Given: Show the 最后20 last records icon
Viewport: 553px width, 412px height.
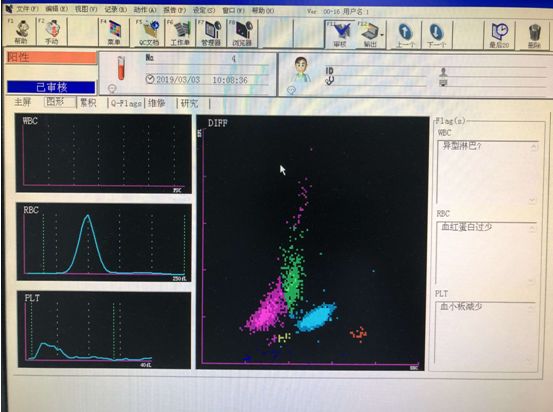Looking at the screenshot, I should point(499,35).
